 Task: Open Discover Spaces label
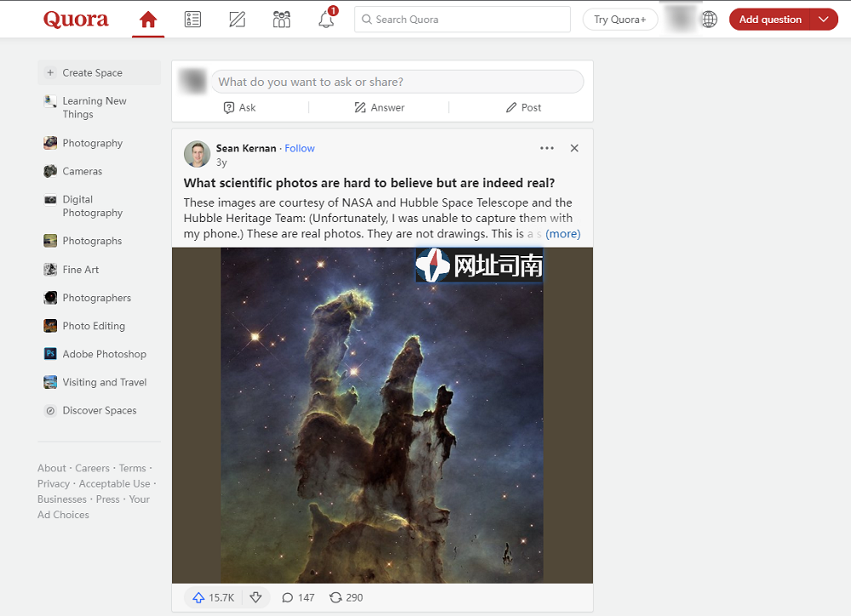[100, 410]
